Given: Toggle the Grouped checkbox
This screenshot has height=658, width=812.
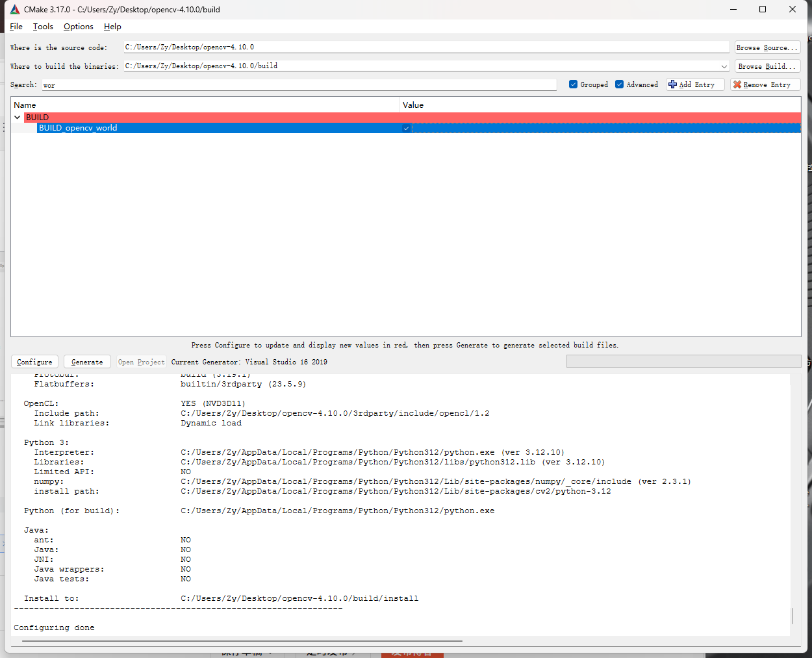Looking at the screenshot, I should click(573, 84).
